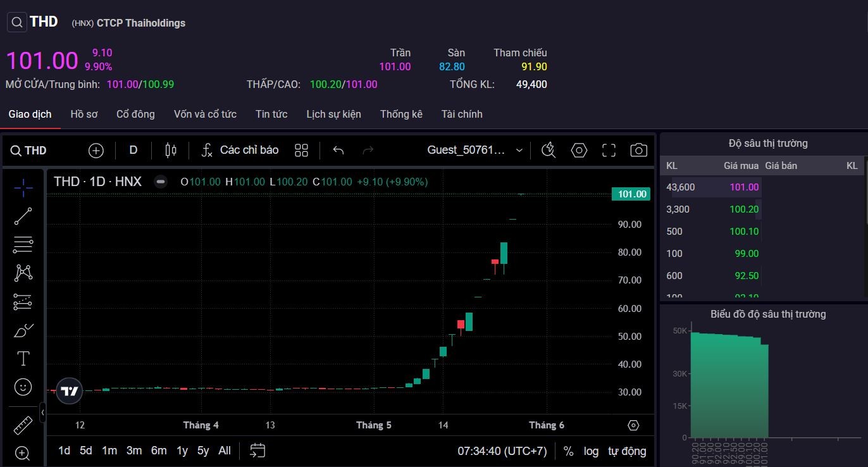Screen dimensions: 868x467
Task: Open timezone menu showing UTC+7 clock
Action: (x=502, y=451)
